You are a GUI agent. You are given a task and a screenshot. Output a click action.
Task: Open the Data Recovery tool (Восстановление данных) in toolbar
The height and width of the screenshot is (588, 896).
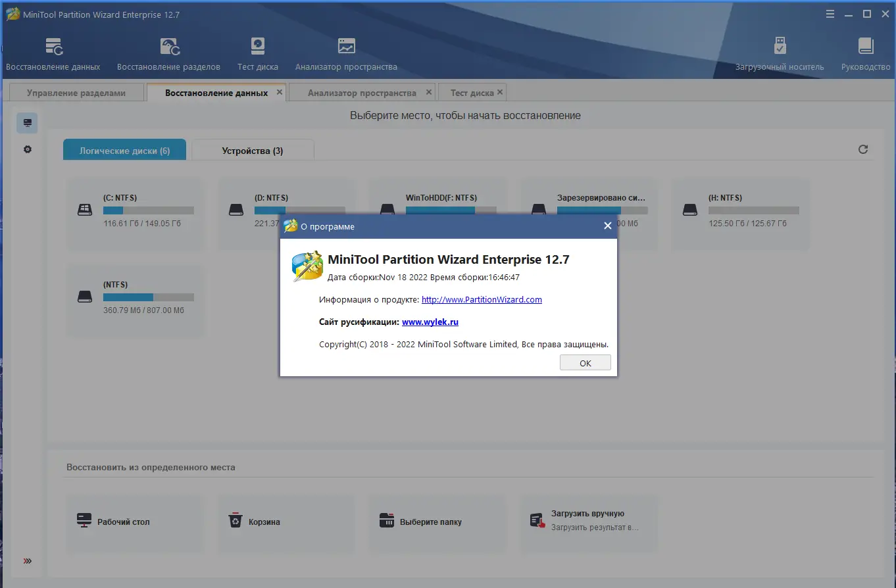coord(53,46)
